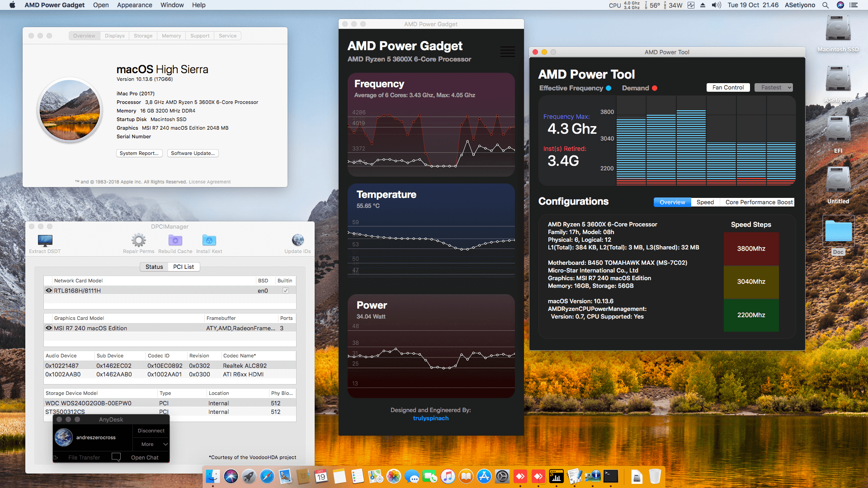Click System Report button
Screen dimensions: 868x488
139,153
